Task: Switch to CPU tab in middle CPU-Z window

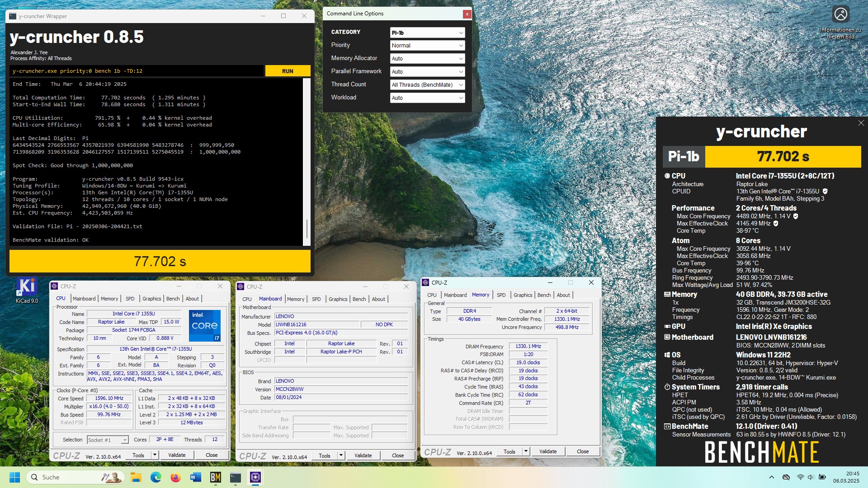Action: pyautogui.click(x=247, y=299)
